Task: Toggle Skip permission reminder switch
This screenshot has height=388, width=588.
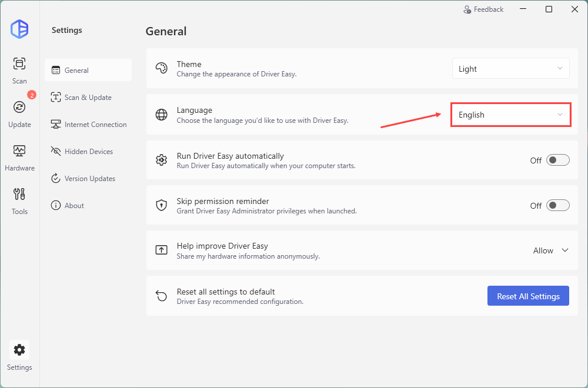Action: click(x=557, y=205)
